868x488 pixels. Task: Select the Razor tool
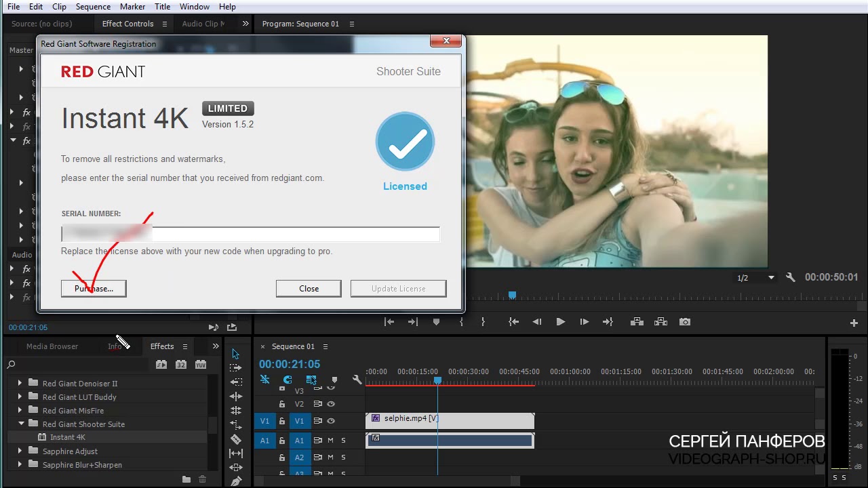tap(235, 439)
